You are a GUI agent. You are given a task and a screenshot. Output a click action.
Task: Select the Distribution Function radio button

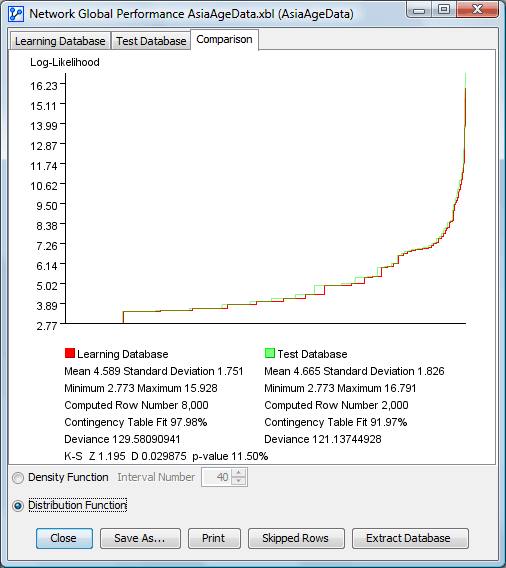[18, 506]
